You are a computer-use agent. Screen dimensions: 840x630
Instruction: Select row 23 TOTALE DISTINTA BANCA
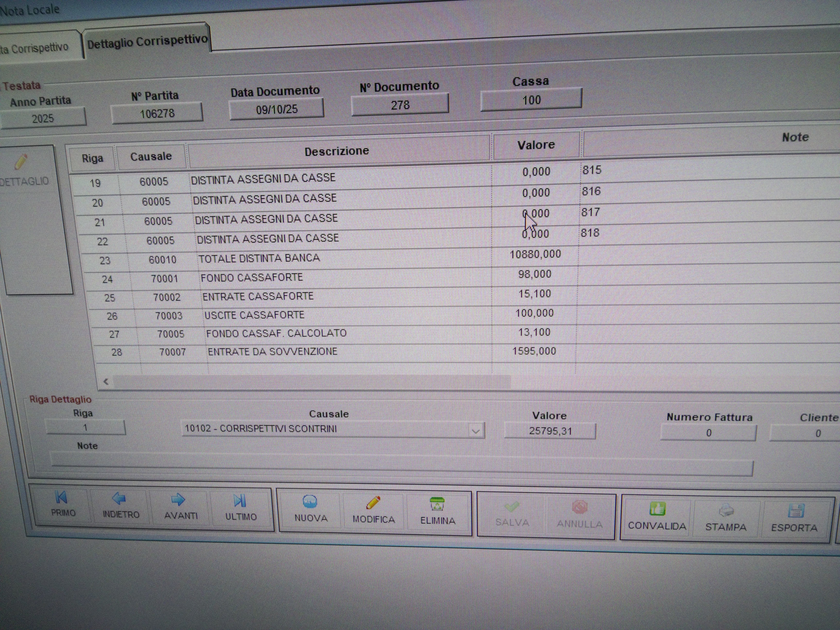[259, 259]
